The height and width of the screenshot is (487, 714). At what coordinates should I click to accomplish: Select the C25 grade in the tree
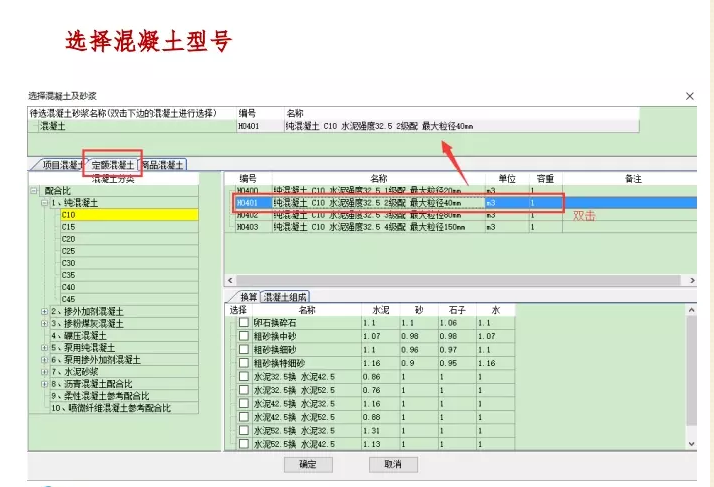tap(68, 251)
